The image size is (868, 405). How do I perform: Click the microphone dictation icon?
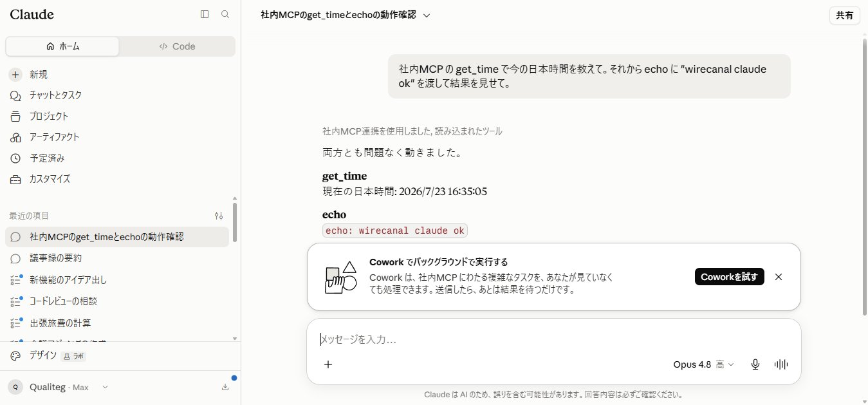tap(755, 364)
